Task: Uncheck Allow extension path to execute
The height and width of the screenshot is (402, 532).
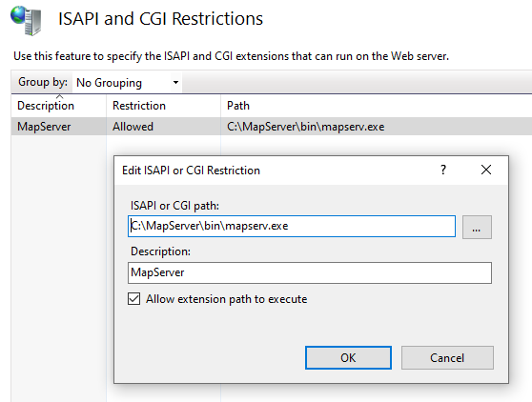Action: (x=134, y=299)
